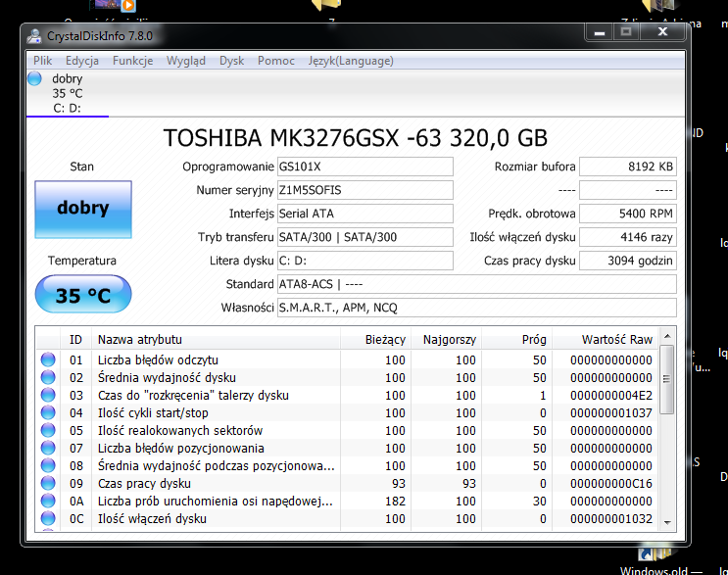Click the scroll up arrow of attribute list

pos(667,336)
